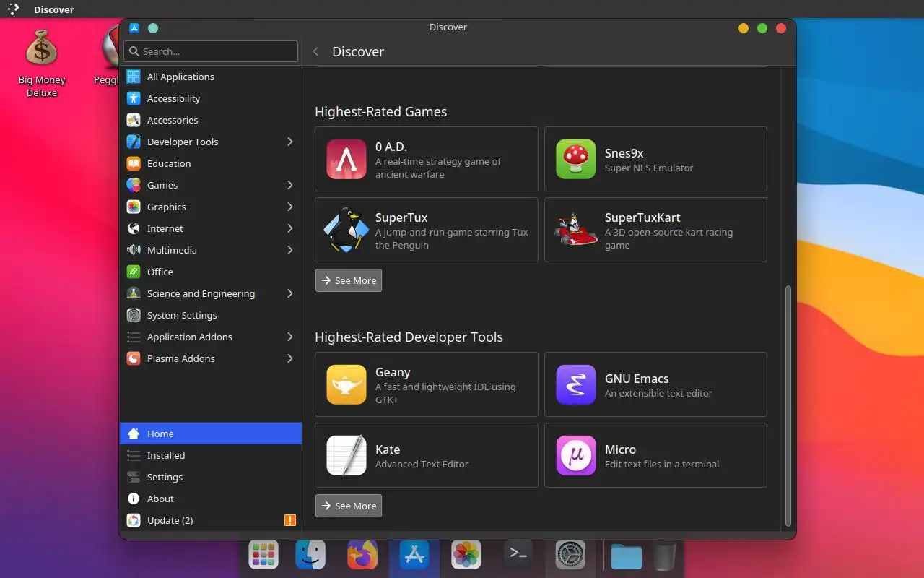Open Finder from the dock
The image size is (924, 578).
pos(310,555)
